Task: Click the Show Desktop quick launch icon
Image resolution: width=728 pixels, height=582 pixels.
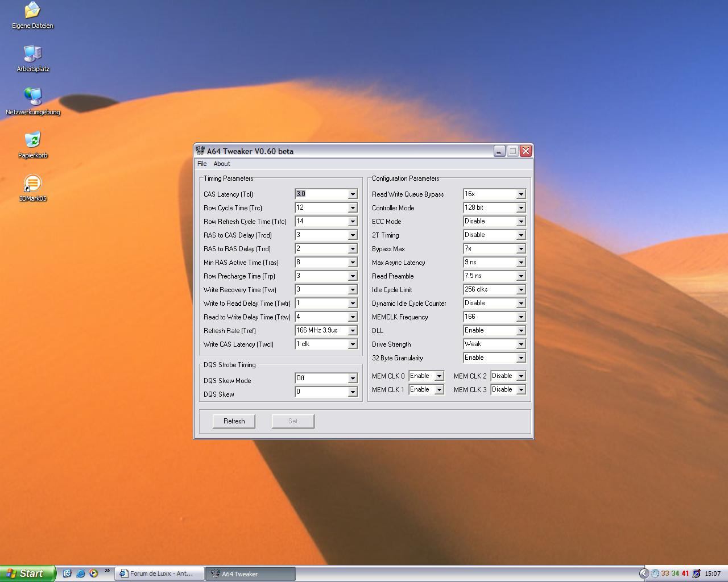Action: point(67,573)
